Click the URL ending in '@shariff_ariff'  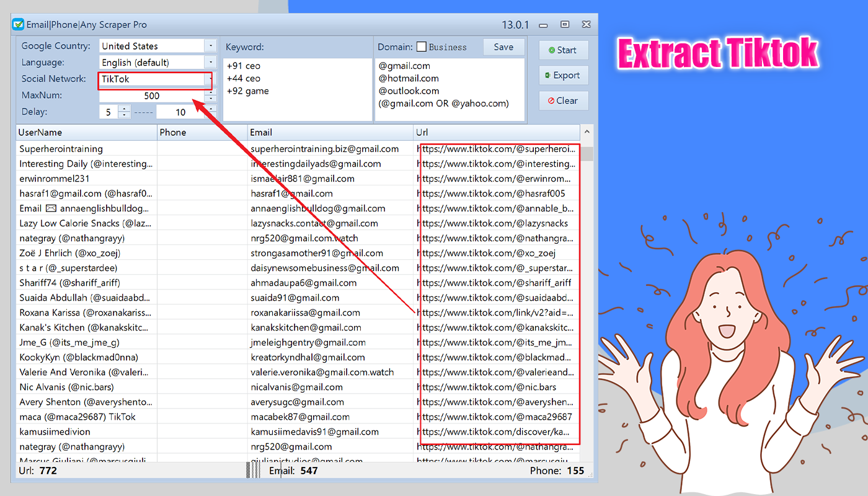(494, 283)
